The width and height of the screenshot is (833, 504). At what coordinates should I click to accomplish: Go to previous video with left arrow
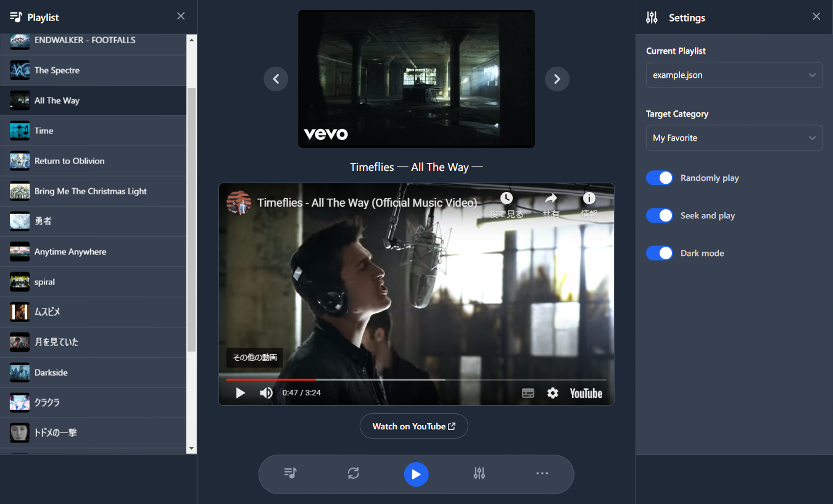tap(276, 79)
